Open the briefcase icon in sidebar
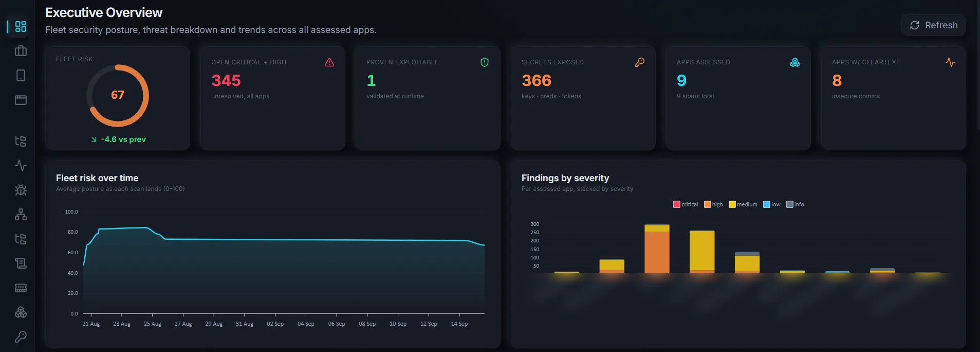980x352 pixels. 21,51
